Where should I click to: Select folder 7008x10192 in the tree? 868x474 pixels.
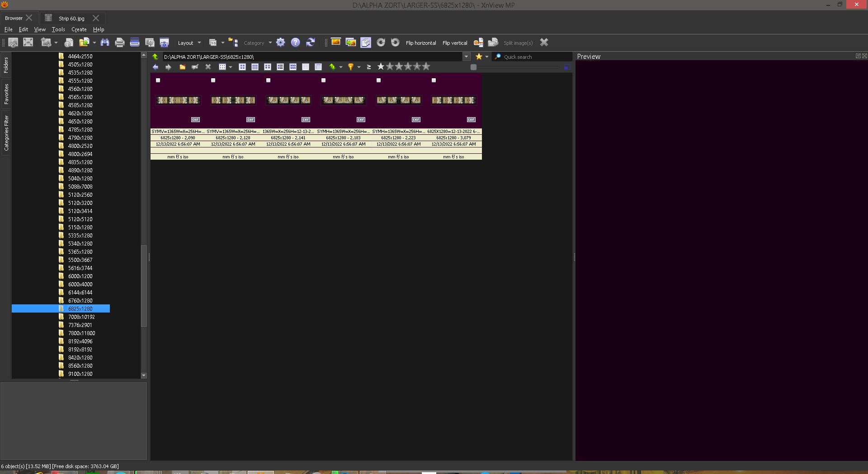pos(81,317)
